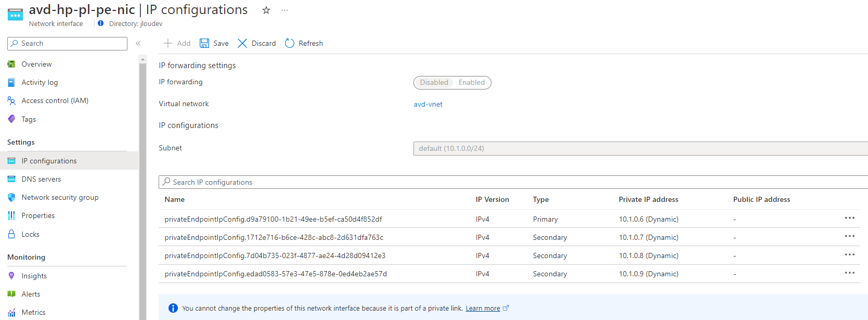Set IP forwarding to Disabled
The width and height of the screenshot is (868, 320).
tap(434, 82)
